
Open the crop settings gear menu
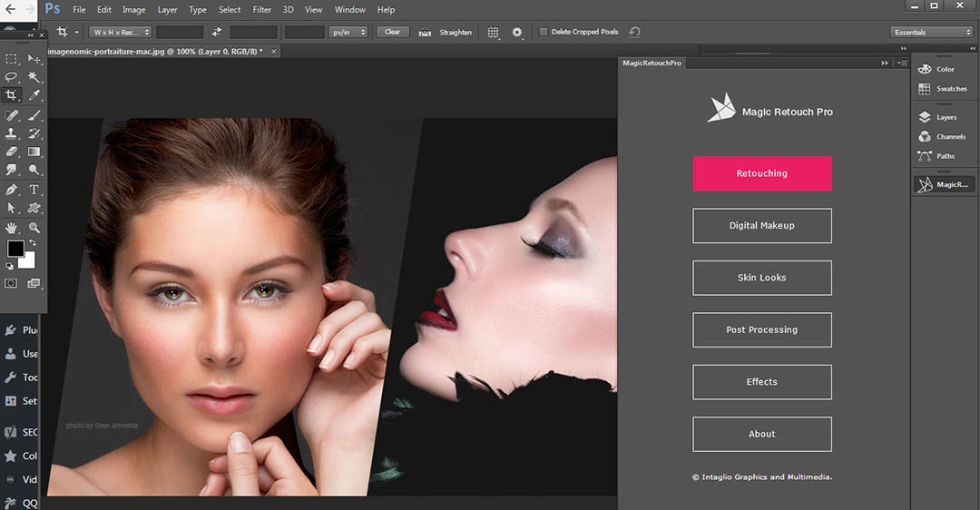pos(517,32)
